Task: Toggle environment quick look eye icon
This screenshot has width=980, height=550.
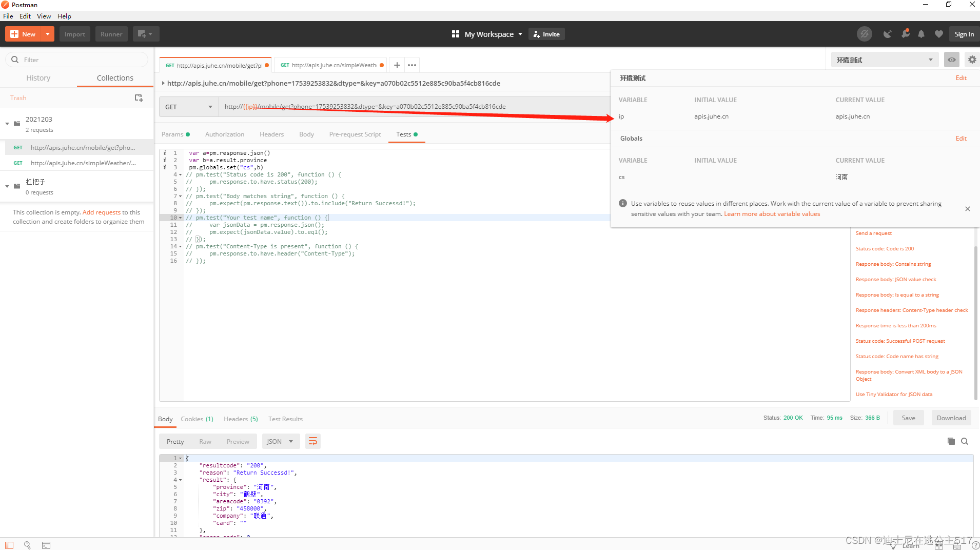Action: [952, 60]
